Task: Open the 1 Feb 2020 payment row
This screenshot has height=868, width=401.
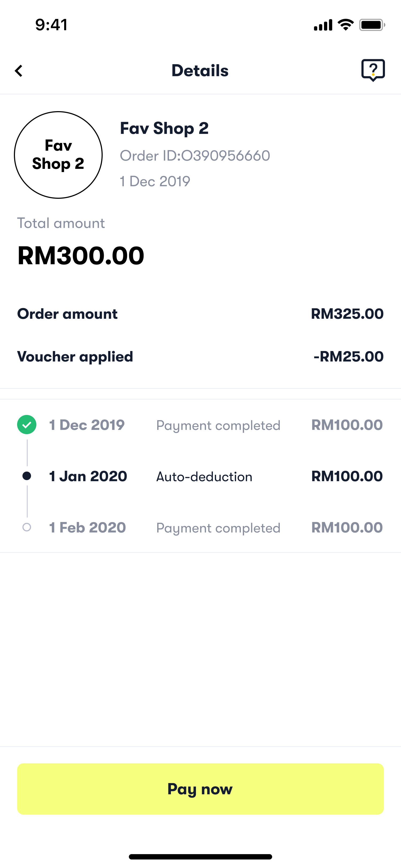Action: click(x=200, y=527)
